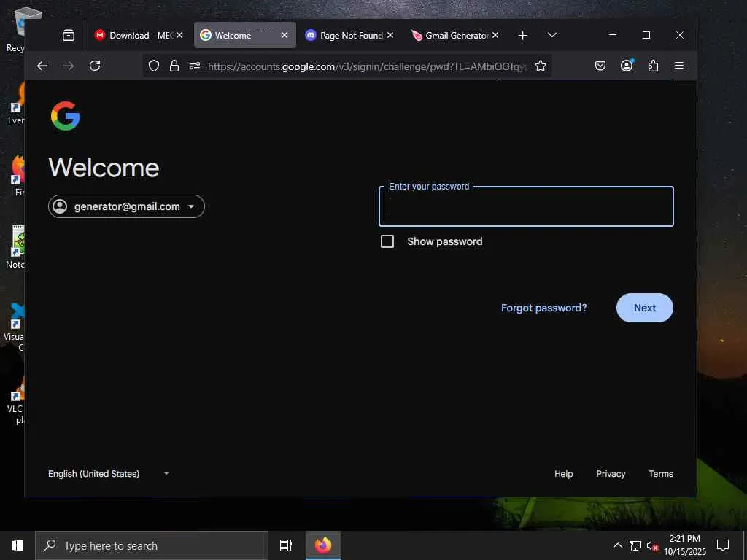Open a new tab with plus icon
Image resolution: width=747 pixels, height=560 pixels.
[522, 35]
